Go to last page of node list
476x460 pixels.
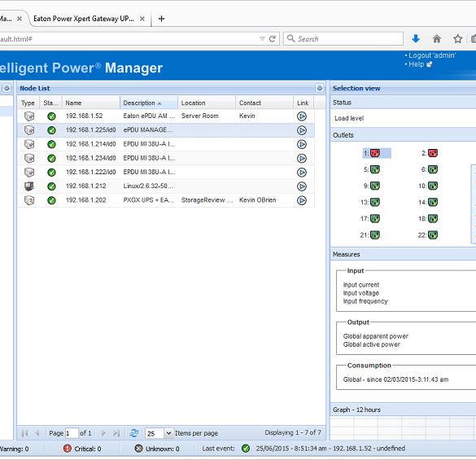click(x=116, y=433)
